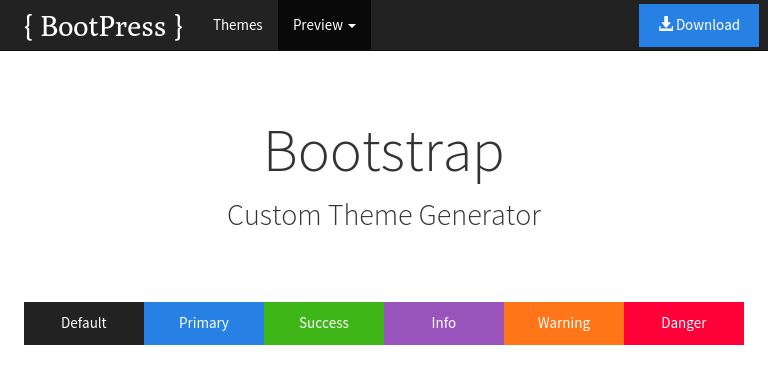Screen dimensions: 768x384
Task: Click the download arrow icon
Action: (x=666, y=24)
